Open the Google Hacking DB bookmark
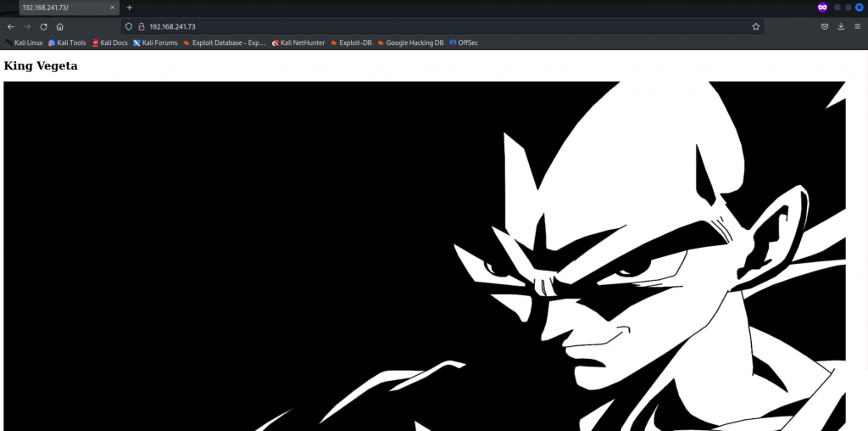 coord(411,42)
